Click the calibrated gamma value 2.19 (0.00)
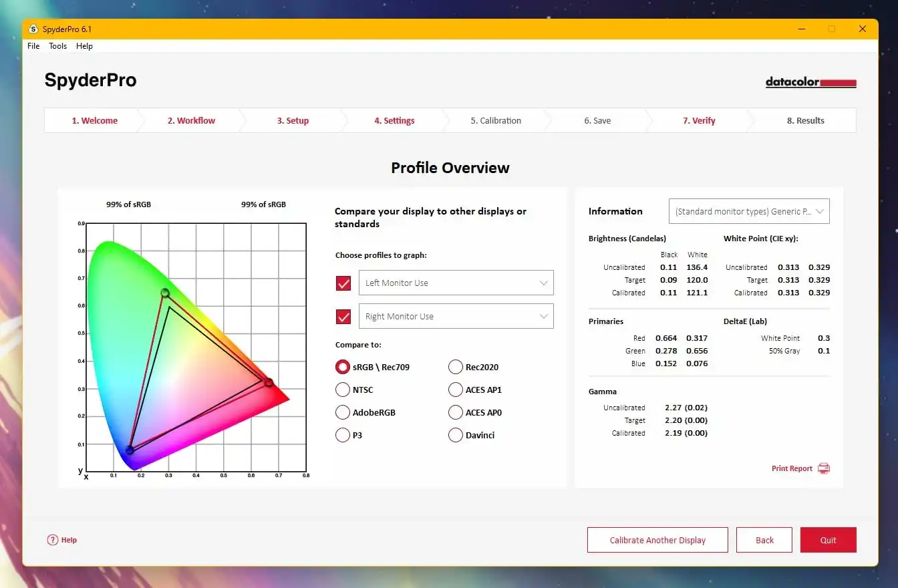 686,433
